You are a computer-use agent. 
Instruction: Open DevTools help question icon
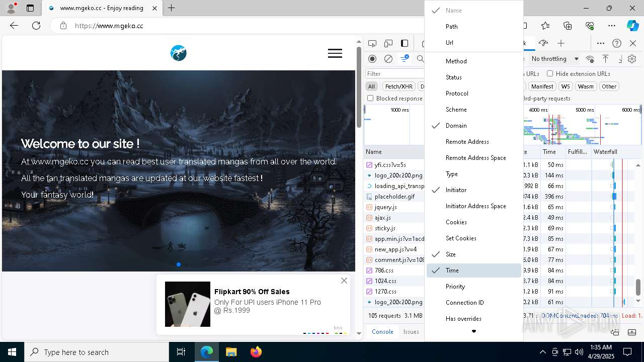[x=617, y=43]
